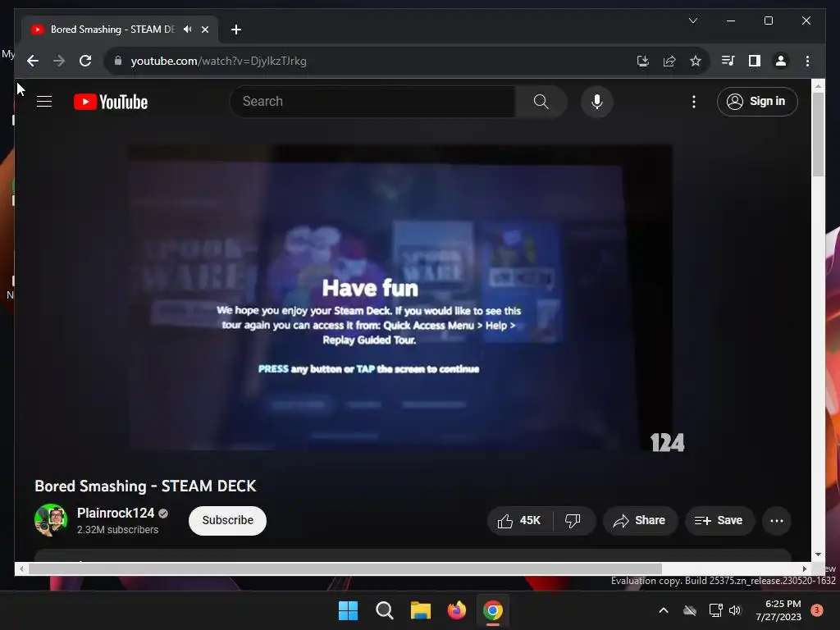The height and width of the screenshot is (630, 840).
Task: Click the vertical scrollbar thumb
Action: (x=818, y=134)
